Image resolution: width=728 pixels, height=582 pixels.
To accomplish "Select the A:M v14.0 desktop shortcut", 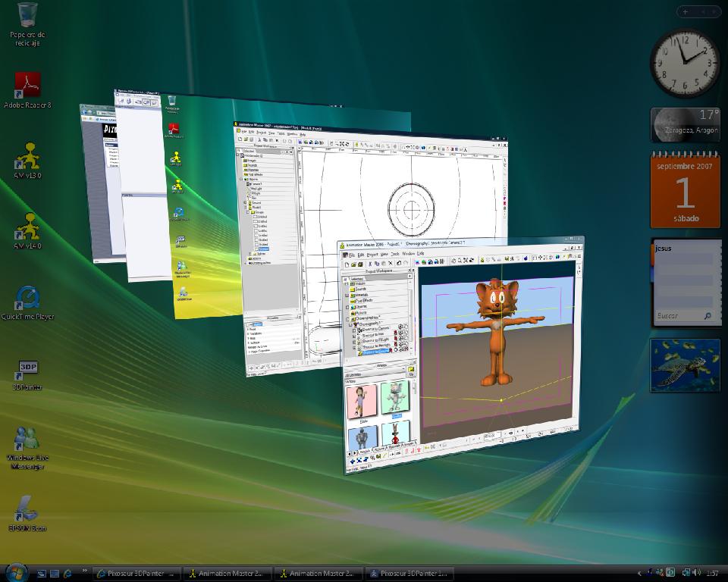I will pos(27,231).
